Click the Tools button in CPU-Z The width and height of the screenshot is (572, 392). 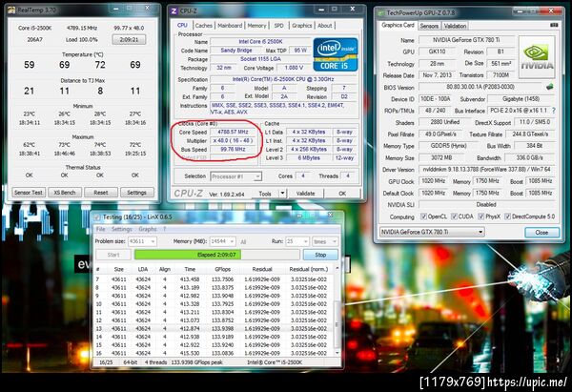tap(265, 193)
